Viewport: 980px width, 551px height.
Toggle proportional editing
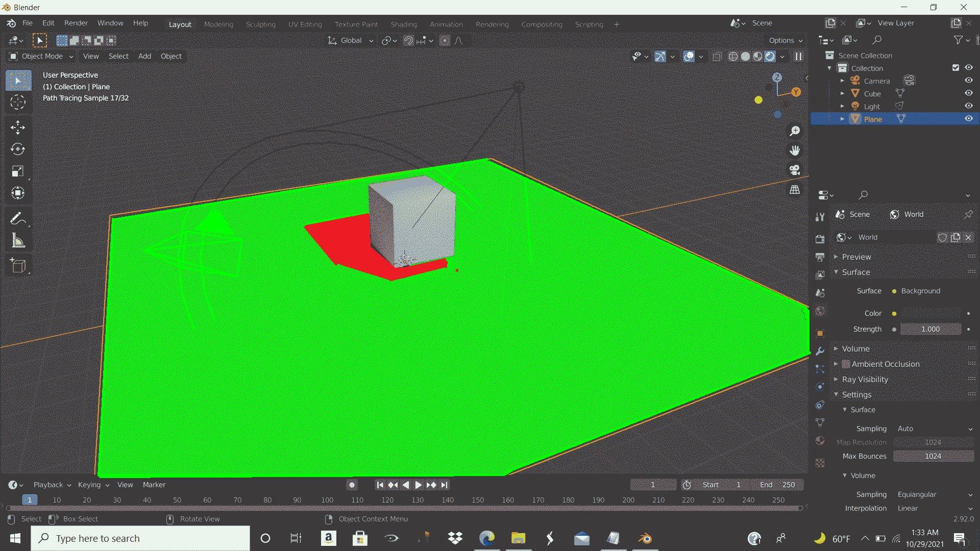[x=445, y=41]
